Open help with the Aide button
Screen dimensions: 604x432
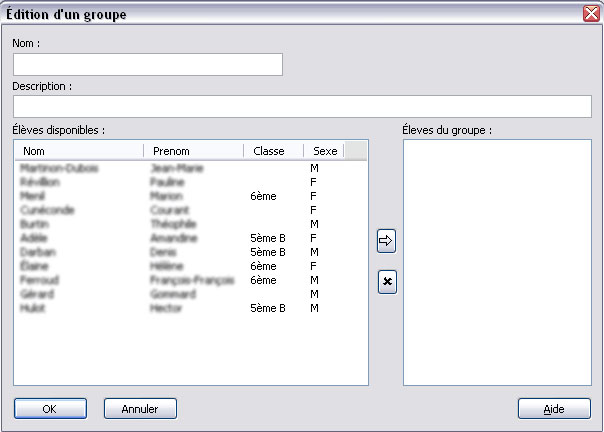554,409
